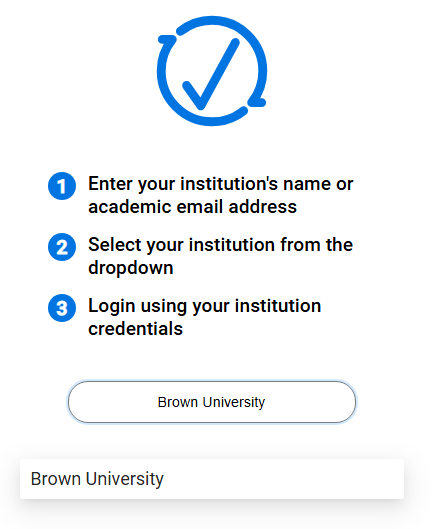Click the blue step 1 number badge

pyautogui.click(x=62, y=186)
